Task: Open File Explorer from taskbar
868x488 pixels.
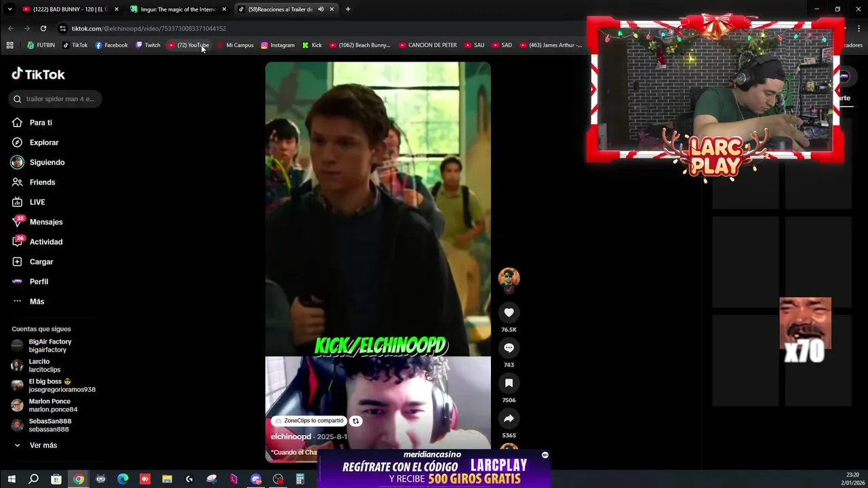Action: point(167,479)
